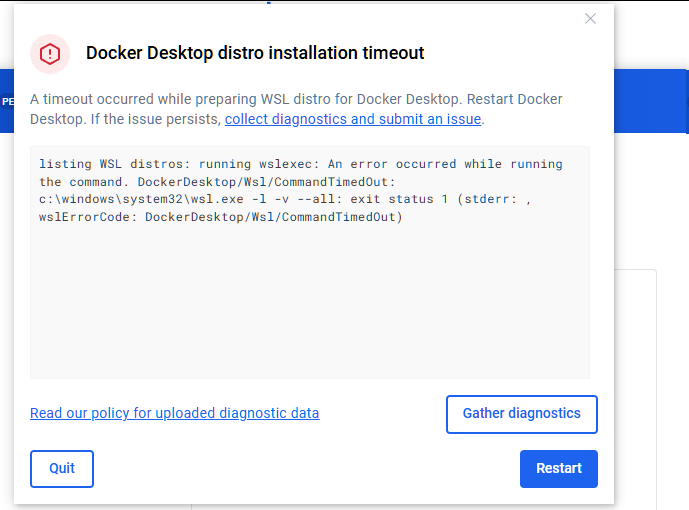689x510 pixels.
Task: Click the red error hexagon icon
Action: click(50, 54)
